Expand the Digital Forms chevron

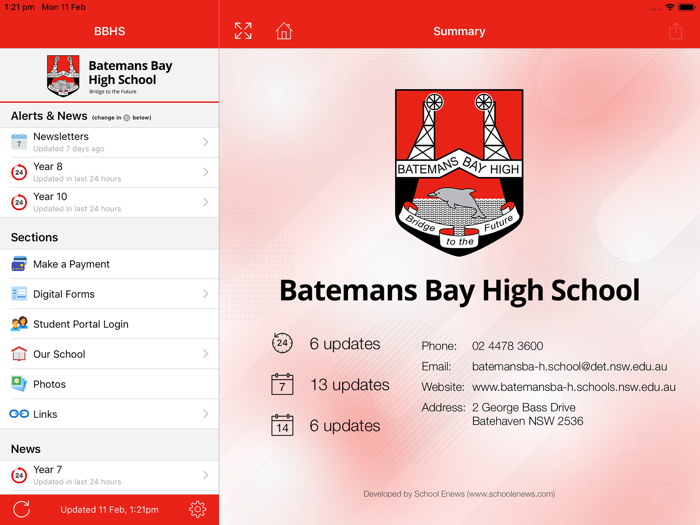tap(205, 294)
